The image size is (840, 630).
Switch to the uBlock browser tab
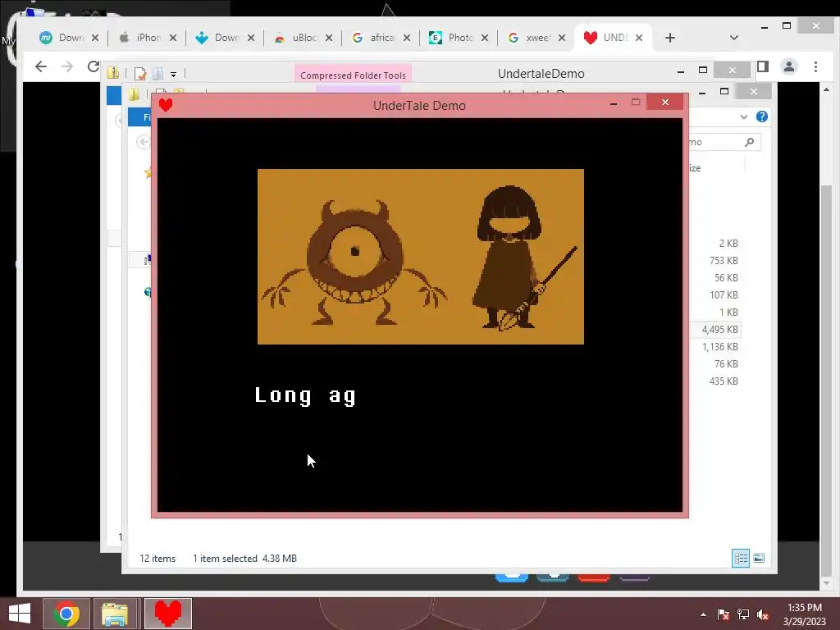tap(304, 38)
